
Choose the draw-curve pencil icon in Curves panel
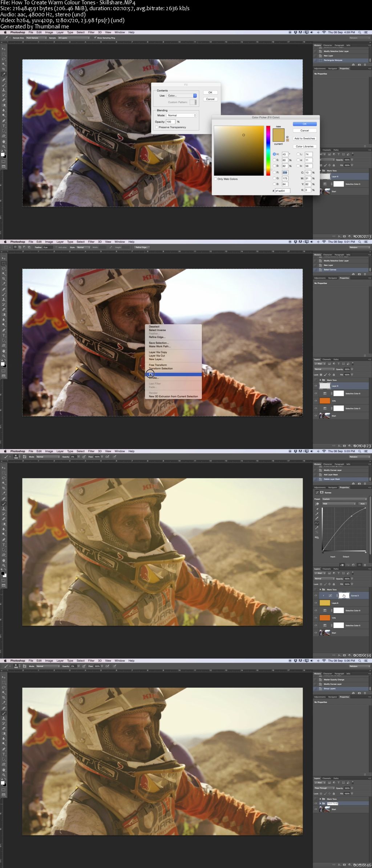click(317, 528)
